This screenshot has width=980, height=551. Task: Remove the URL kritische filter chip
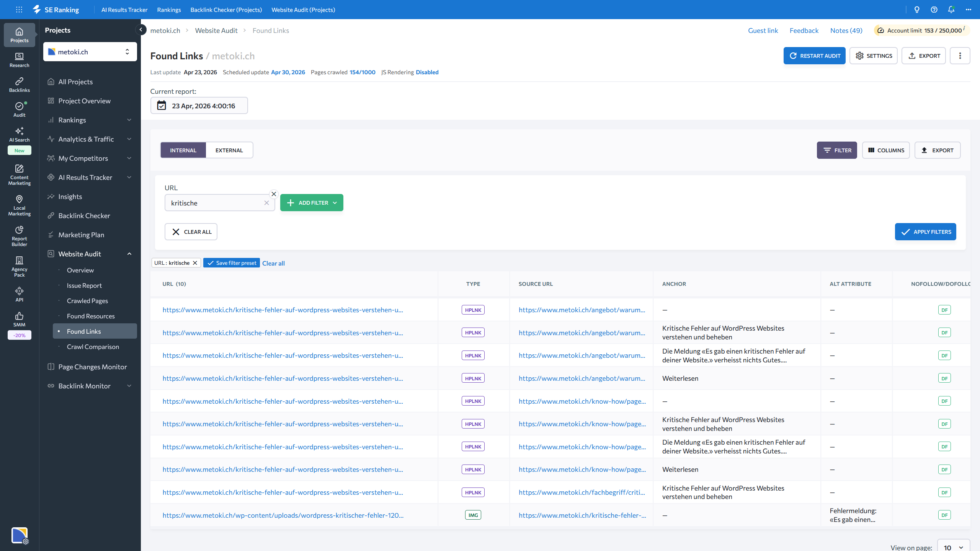coord(195,263)
